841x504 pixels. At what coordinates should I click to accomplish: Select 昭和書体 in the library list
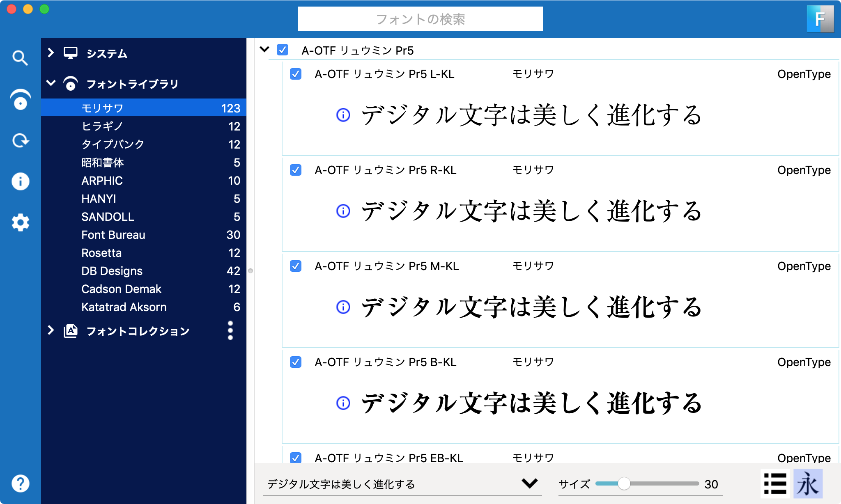click(144, 162)
